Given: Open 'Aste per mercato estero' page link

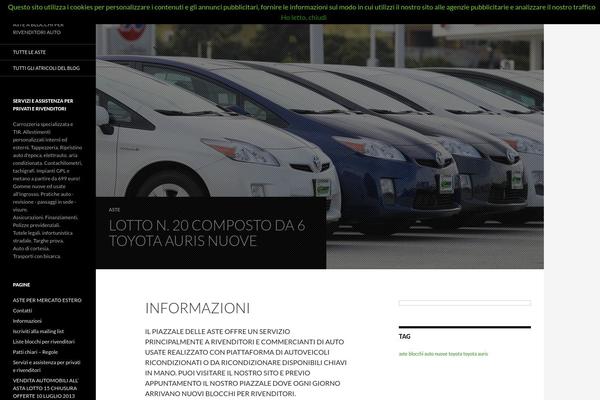Looking at the screenshot, I should click(47, 300).
